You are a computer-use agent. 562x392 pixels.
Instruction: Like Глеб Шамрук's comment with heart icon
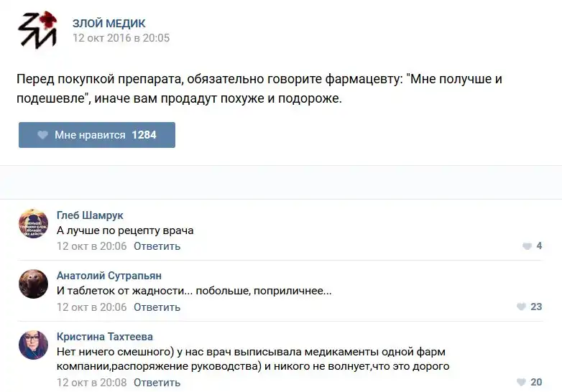click(527, 246)
